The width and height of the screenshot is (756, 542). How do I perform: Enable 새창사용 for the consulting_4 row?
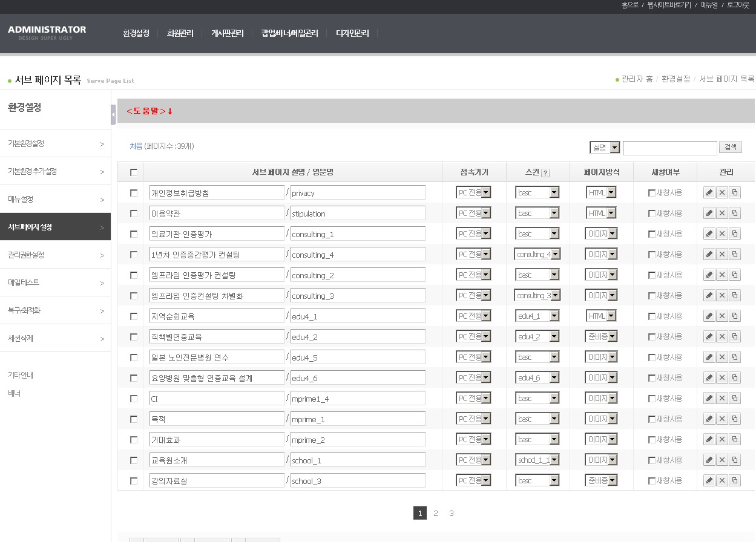point(651,255)
